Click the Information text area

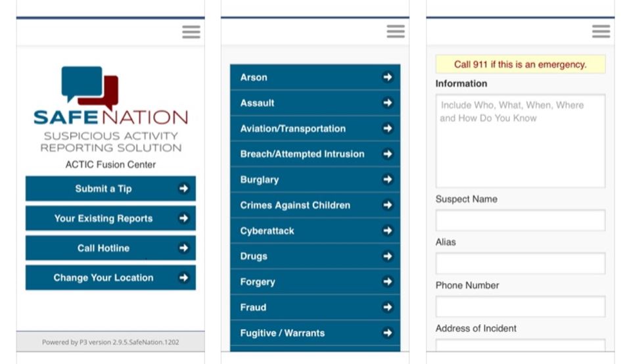521,141
